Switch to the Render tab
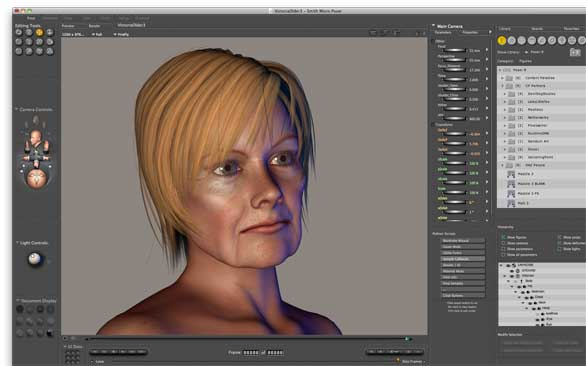The width and height of the screenshot is (586, 366). pyautogui.click(x=94, y=26)
